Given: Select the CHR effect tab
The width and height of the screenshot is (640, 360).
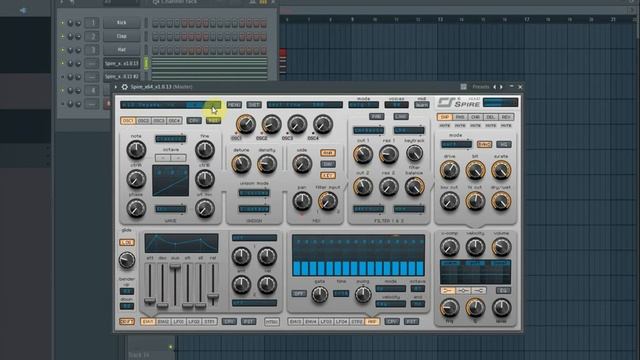Looking at the screenshot, I should coord(476,117).
